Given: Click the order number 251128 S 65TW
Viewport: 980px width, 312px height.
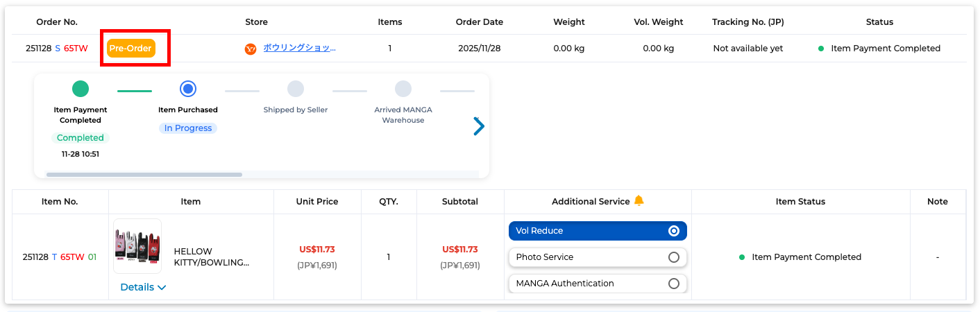Looking at the screenshot, I should coord(62,49).
